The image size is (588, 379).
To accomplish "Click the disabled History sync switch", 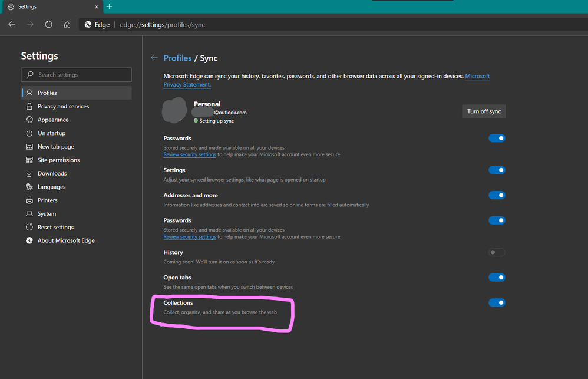I will [x=497, y=252].
